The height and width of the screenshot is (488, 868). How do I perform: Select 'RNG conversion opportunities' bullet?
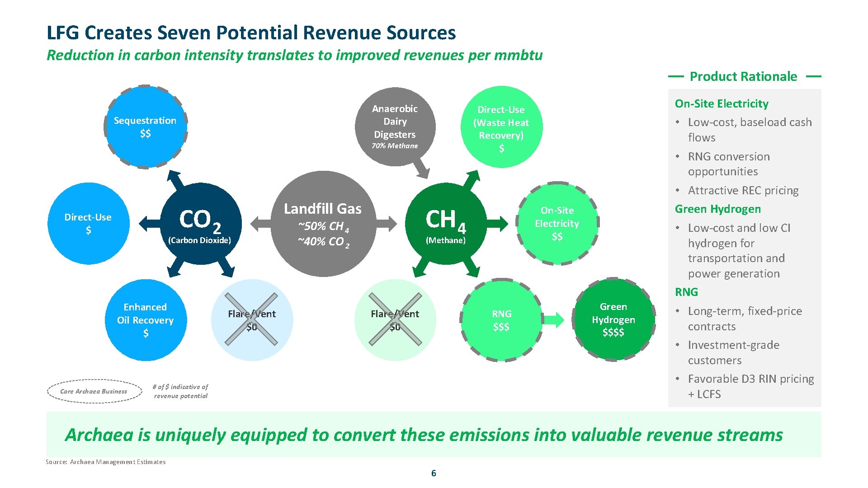click(728, 164)
